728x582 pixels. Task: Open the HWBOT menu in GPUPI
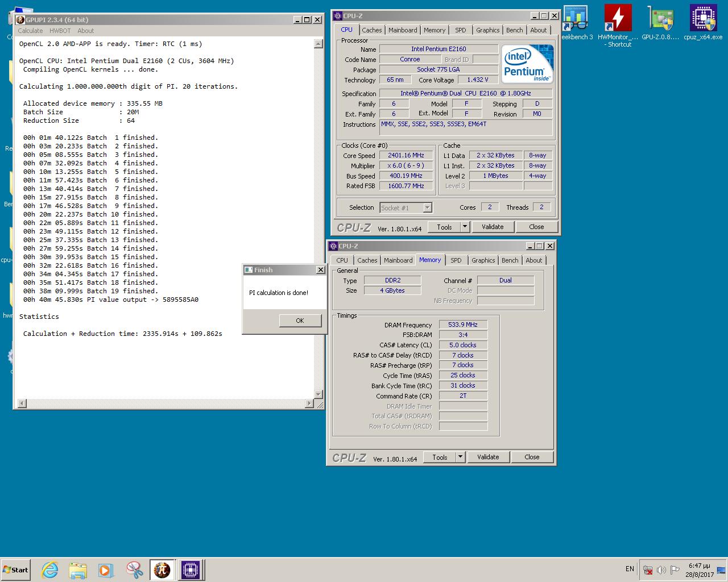click(60, 31)
